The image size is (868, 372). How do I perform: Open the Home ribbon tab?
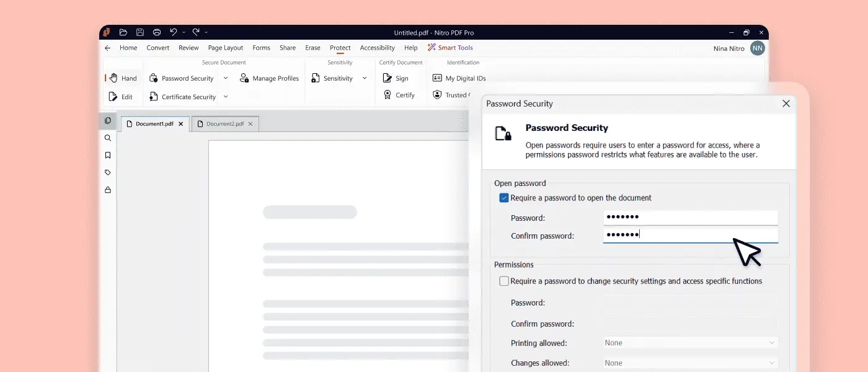(x=128, y=48)
